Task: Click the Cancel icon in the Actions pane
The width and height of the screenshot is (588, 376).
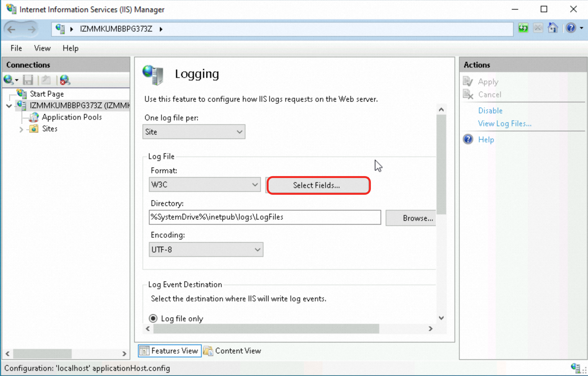Action: coord(468,94)
